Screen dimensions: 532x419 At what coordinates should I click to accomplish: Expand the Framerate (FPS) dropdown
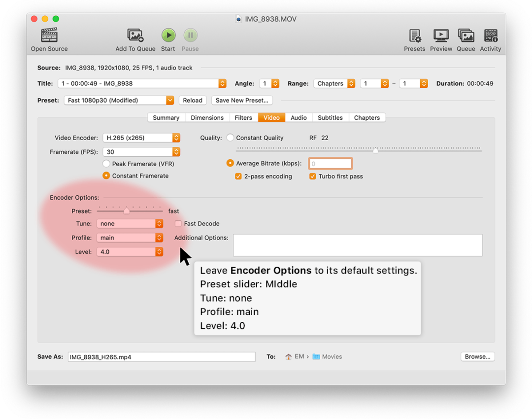(141, 152)
